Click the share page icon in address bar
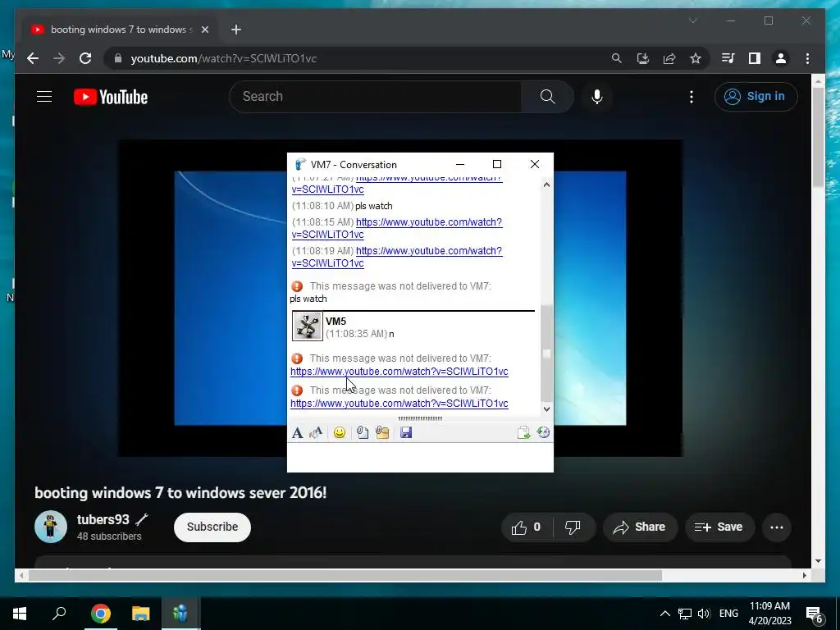Screen dimensions: 840x630 tap(669, 58)
